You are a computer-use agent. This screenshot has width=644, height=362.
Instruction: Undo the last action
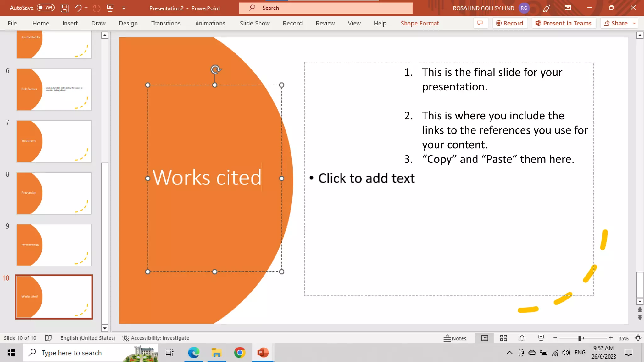78,8
